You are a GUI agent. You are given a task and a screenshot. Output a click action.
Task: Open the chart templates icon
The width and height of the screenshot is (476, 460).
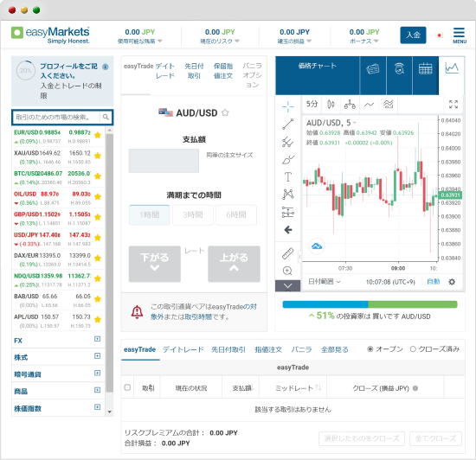tap(389, 105)
